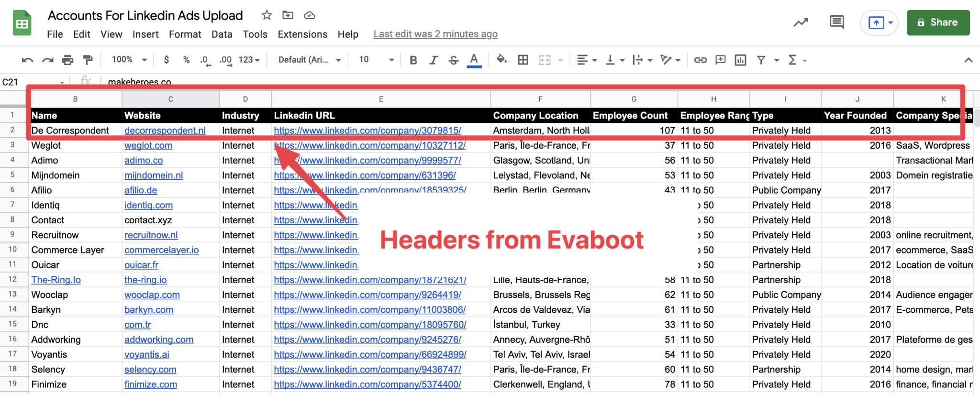Move document to a folder

point(288,15)
